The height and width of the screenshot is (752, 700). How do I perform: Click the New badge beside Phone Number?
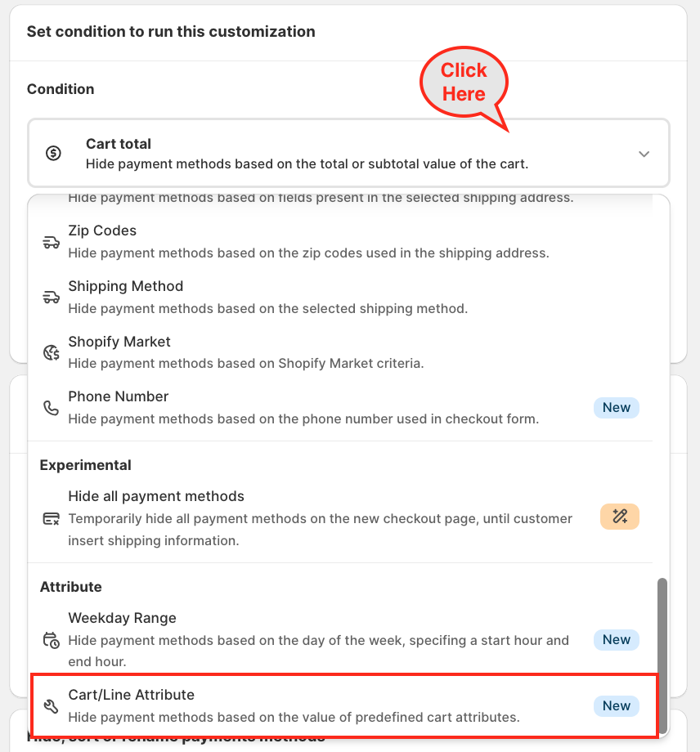point(617,408)
